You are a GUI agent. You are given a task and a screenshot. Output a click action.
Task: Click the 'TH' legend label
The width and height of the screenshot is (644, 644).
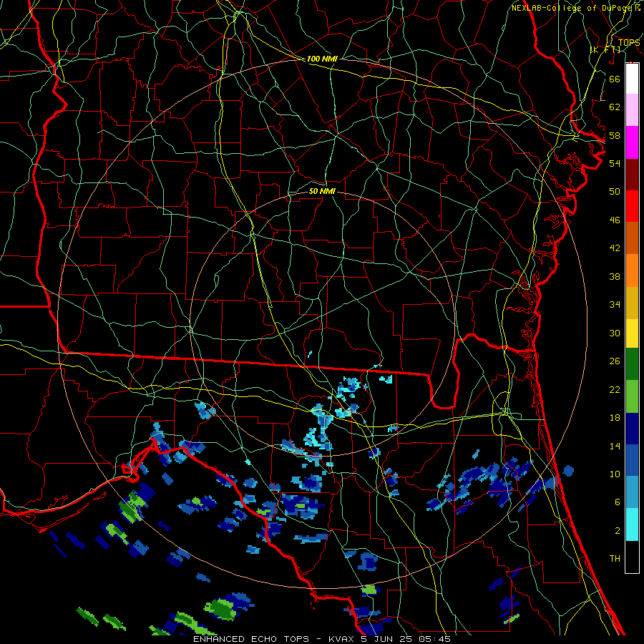615,559
